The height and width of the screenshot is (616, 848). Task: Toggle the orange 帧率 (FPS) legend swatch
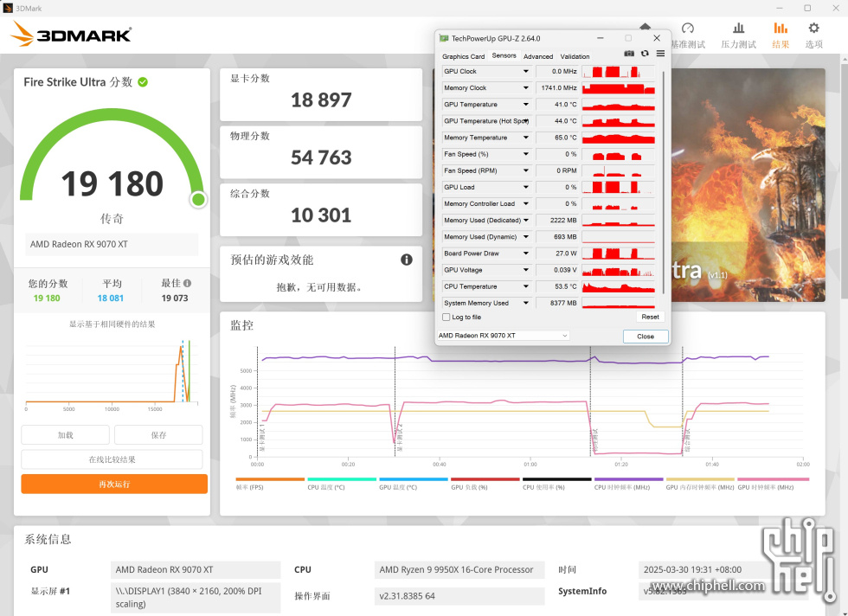(x=270, y=479)
